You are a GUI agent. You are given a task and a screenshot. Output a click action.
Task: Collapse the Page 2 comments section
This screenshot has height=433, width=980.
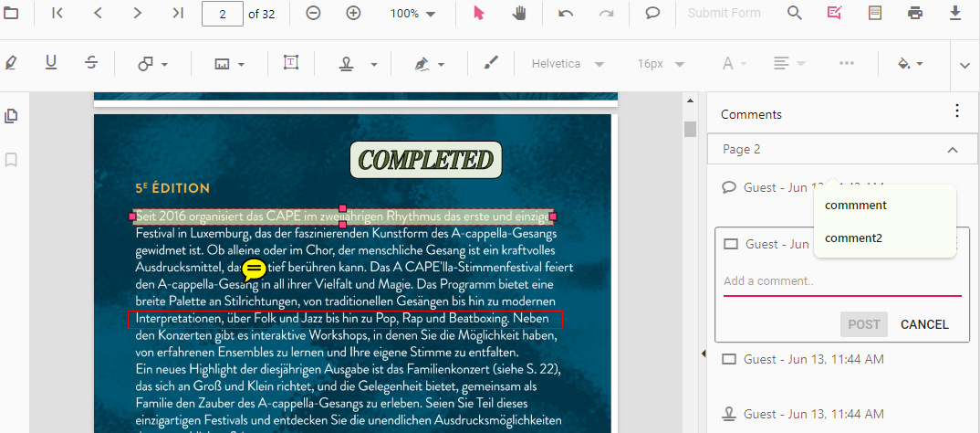[x=952, y=150]
